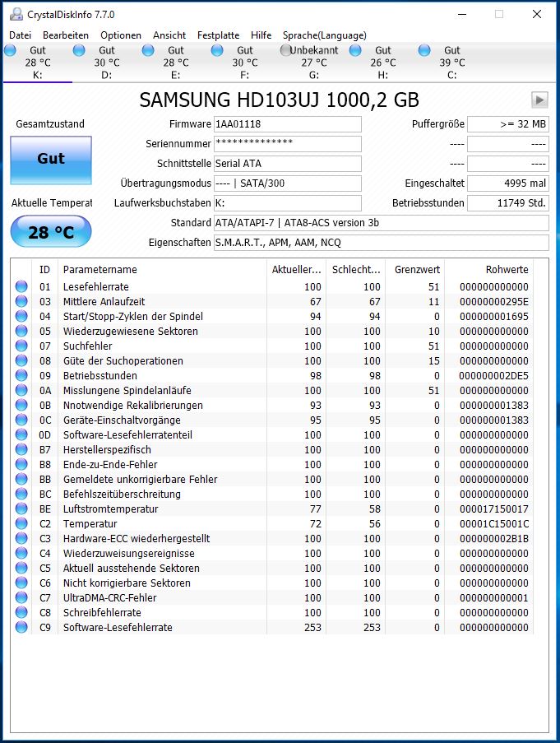Switch to drive E: disk tab

[176, 62]
